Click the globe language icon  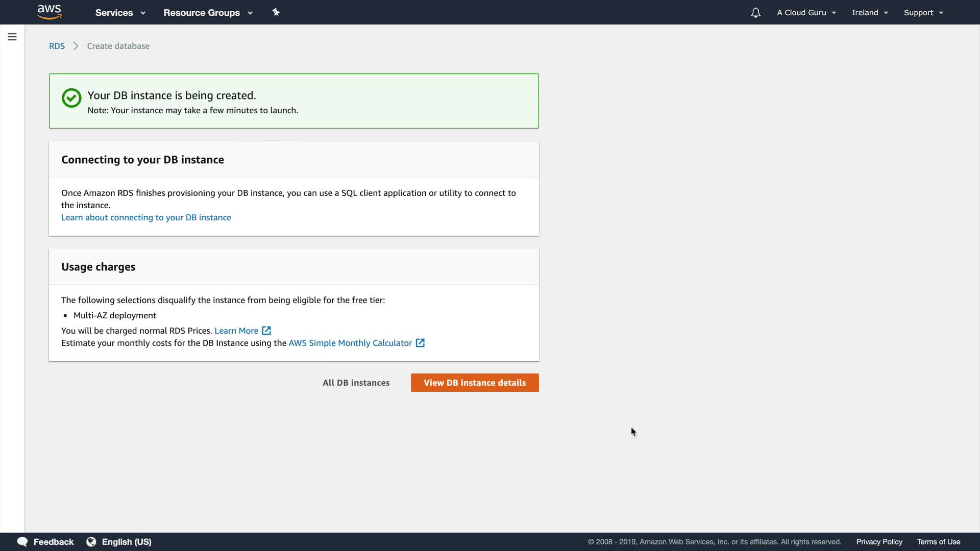(x=91, y=542)
